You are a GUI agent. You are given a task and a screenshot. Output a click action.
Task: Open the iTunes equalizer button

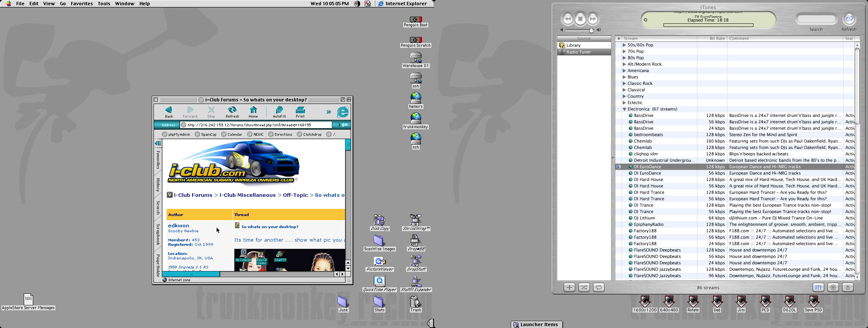tap(818, 287)
